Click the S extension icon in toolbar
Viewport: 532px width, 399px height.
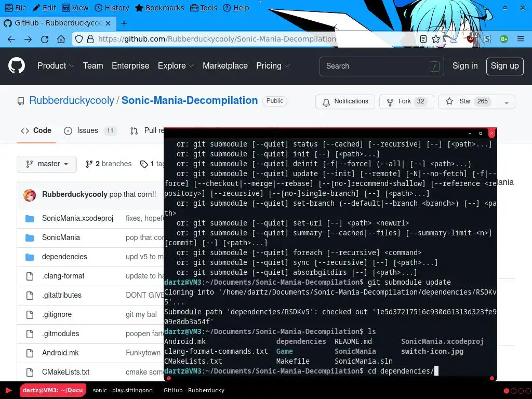click(487, 39)
